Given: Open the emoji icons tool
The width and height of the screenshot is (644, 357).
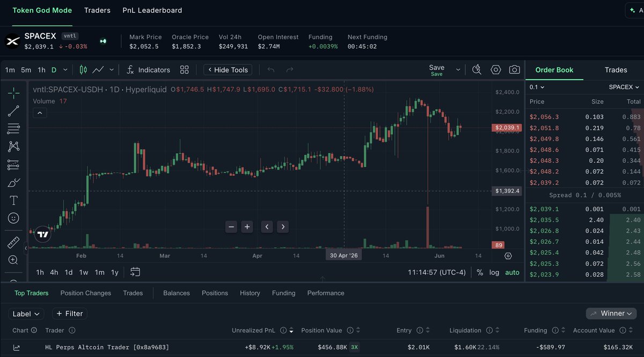Looking at the screenshot, I should pos(14,218).
